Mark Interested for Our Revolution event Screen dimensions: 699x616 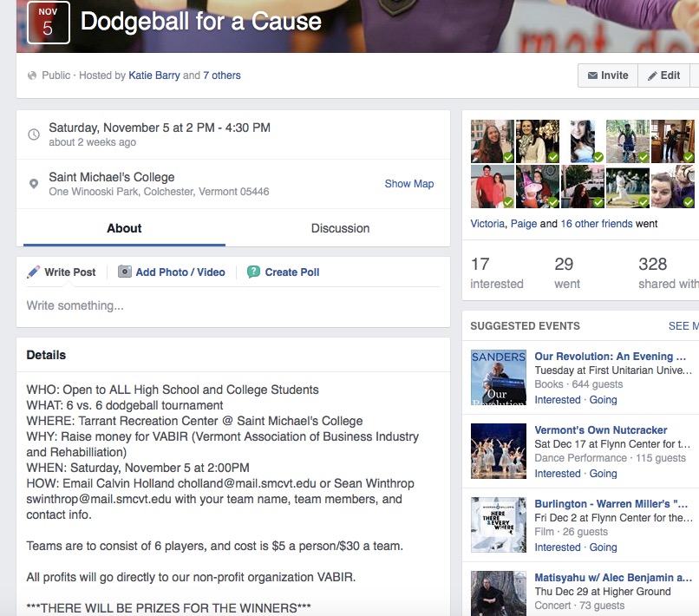[x=558, y=400]
